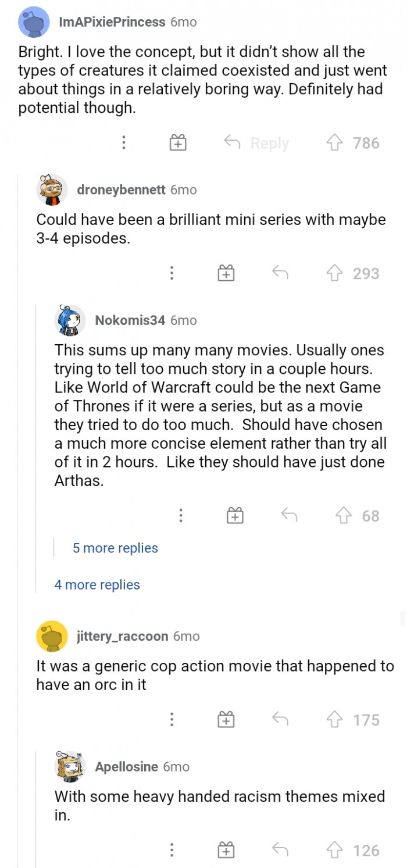Open more options on Nokomis34's comment
Image resolution: width=407 pixels, height=868 pixels.
point(181,516)
